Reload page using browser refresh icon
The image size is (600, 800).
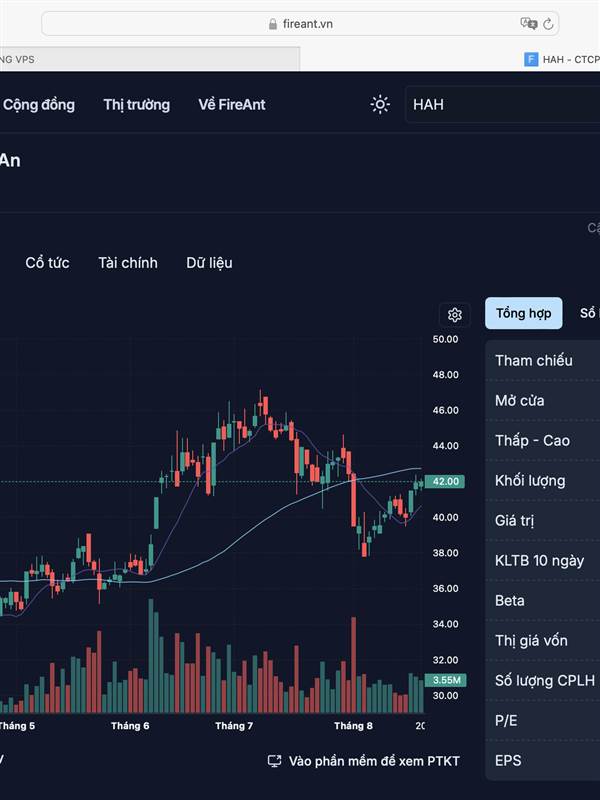point(548,24)
